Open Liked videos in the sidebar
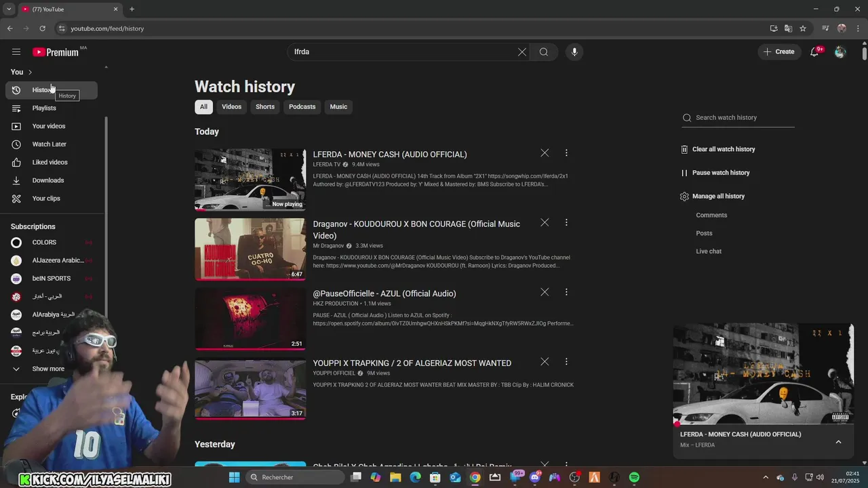This screenshot has height=488, width=868. point(52,162)
